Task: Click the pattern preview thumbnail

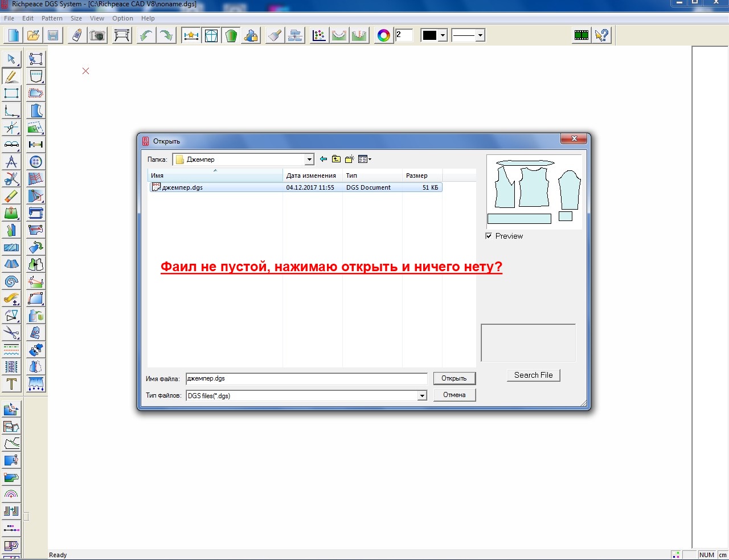Action: [534, 192]
